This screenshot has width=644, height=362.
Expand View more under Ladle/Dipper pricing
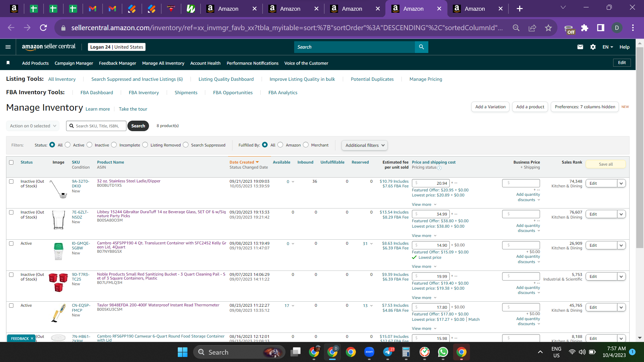424,204
